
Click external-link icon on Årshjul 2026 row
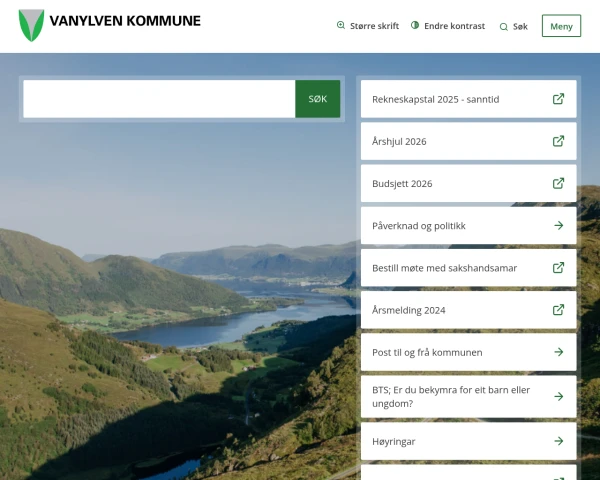click(x=558, y=141)
